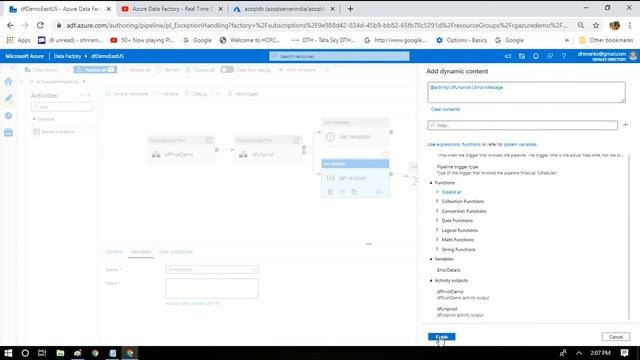The image size is (640, 360).
Task: Select the ErrorDetails variable
Action: click(449, 270)
